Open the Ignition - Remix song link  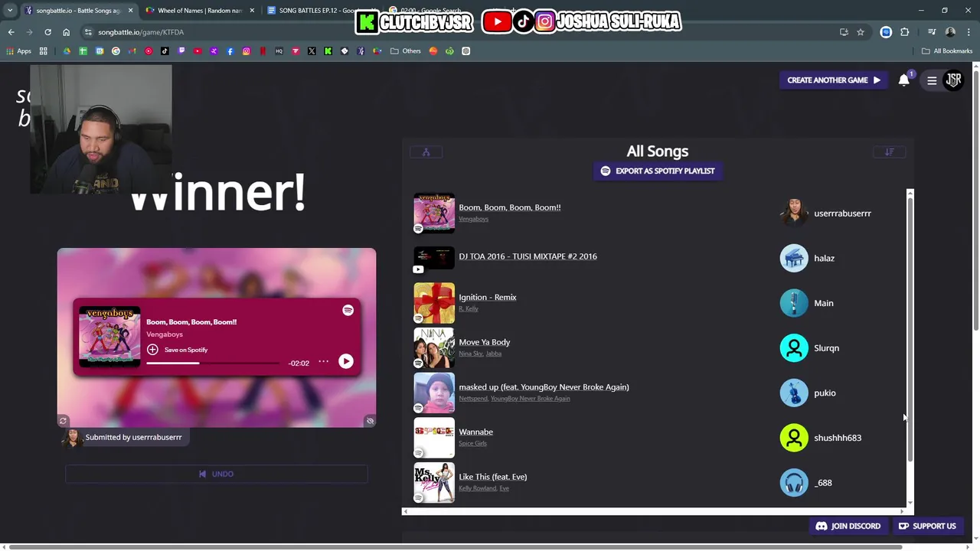[488, 297]
